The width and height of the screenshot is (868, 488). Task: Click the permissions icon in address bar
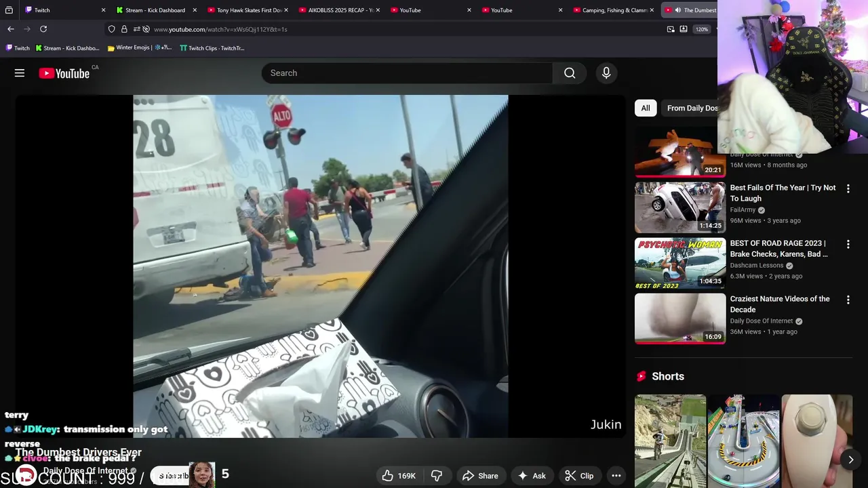coord(136,29)
